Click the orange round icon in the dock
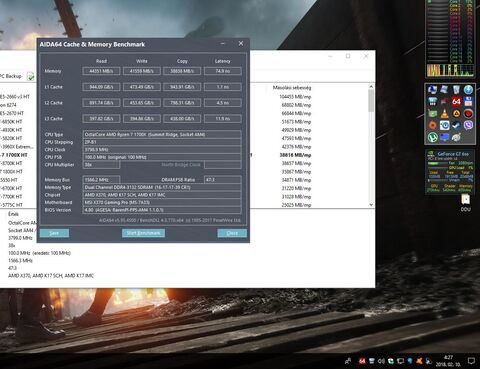Screen dimensions: 480x369 pos(433,125)
